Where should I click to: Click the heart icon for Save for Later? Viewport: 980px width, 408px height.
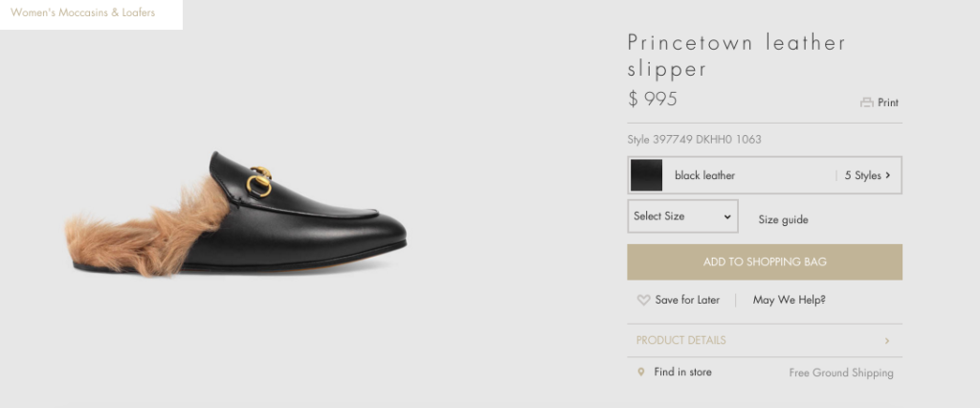pyautogui.click(x=643, y=301)
